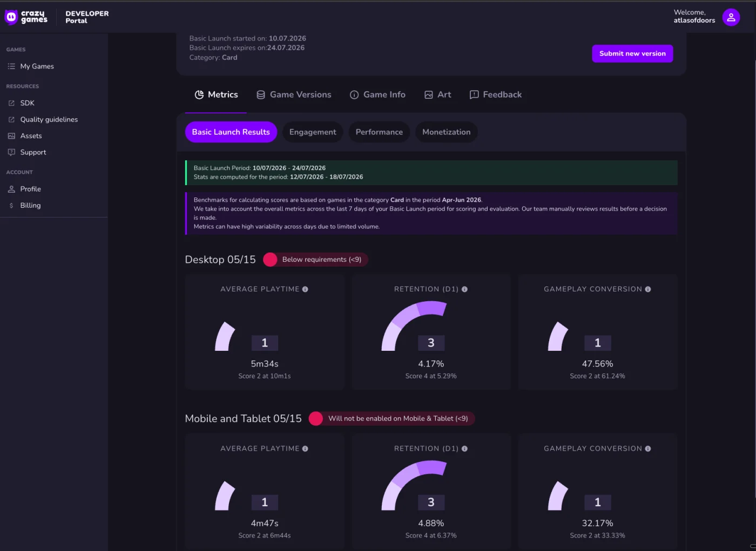Click 'Score 2 at 10m1s' text

click(x=265, y=376)
